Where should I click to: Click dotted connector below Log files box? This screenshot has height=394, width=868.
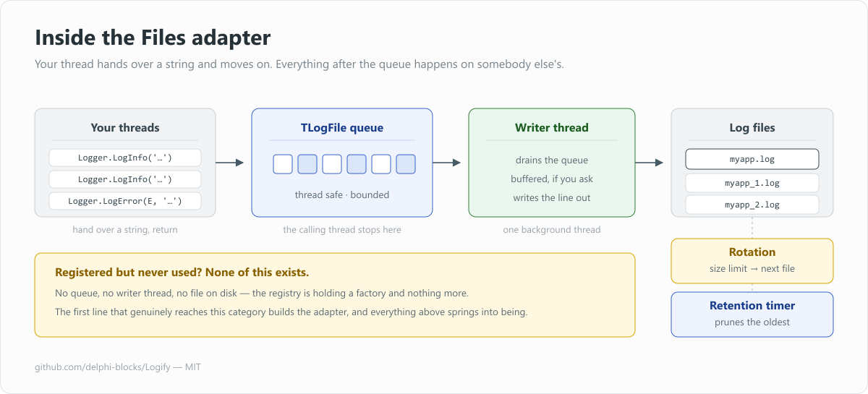point(752,228)
